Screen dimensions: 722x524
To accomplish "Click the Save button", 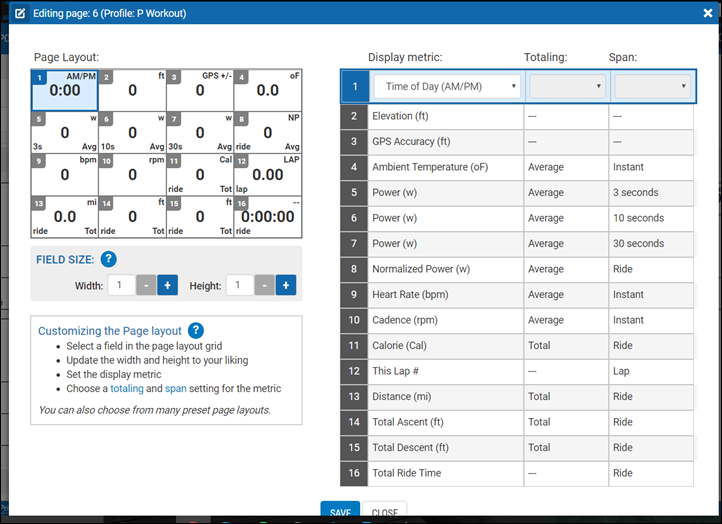I will point(340,512).
